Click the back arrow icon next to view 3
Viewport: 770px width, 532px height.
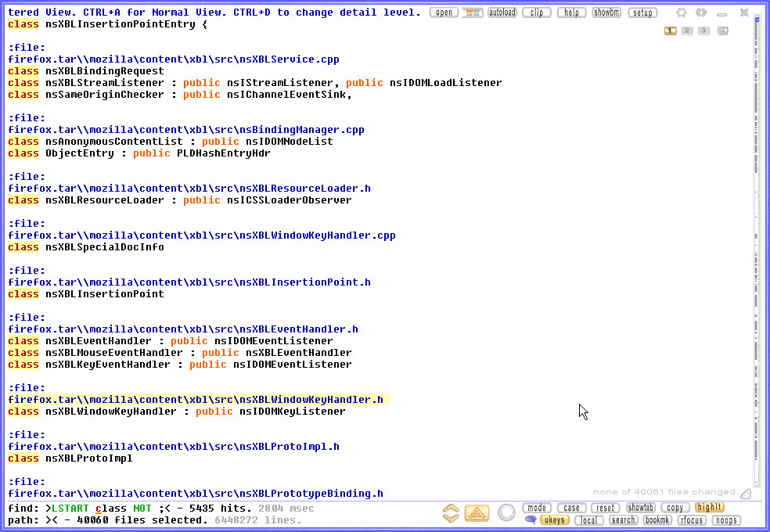pos(722,31)
